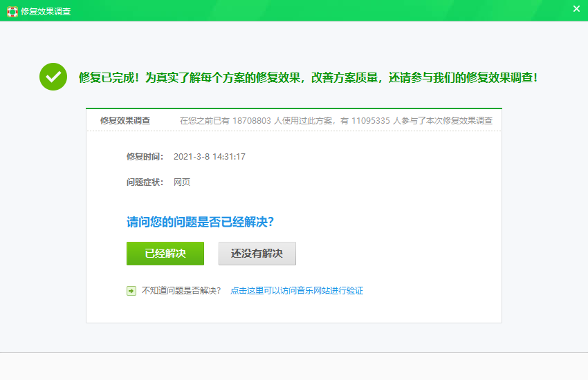Screen dimensions: 588x380
Task: Click the lifebuoy app icon in title bar
Action: 12,12
